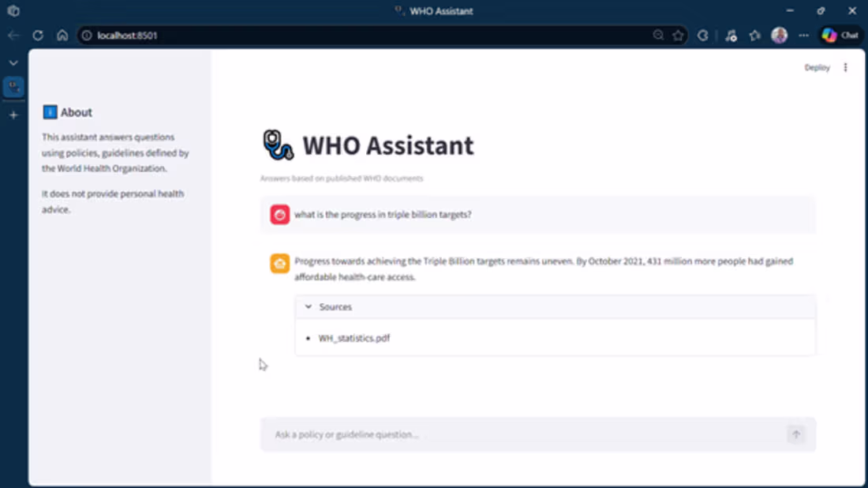Close the browser window
The image size is (868, 488).
coord(852,10)
